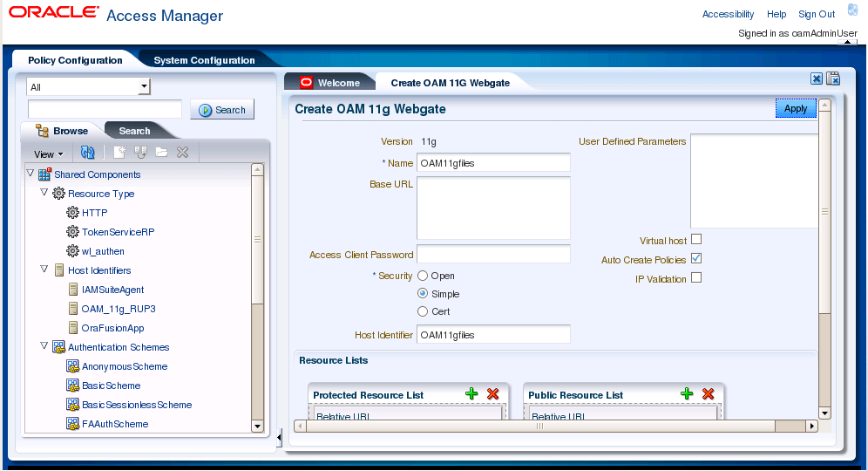Open the Accessibility link

pyautogui.click(x=728, y=15)
